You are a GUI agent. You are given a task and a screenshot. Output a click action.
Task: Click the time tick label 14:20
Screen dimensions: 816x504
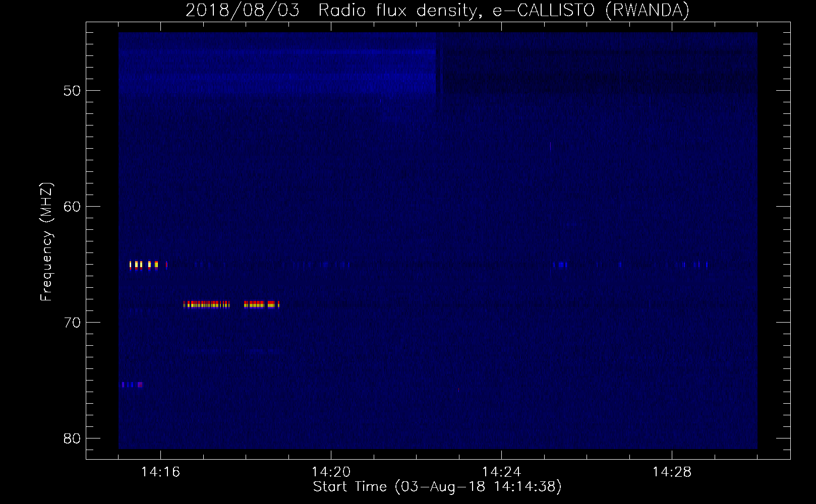[x=331, y=472]
